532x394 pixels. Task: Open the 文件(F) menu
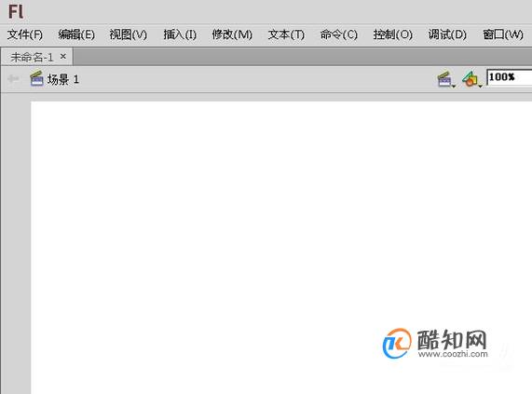(x=25, y=34)
